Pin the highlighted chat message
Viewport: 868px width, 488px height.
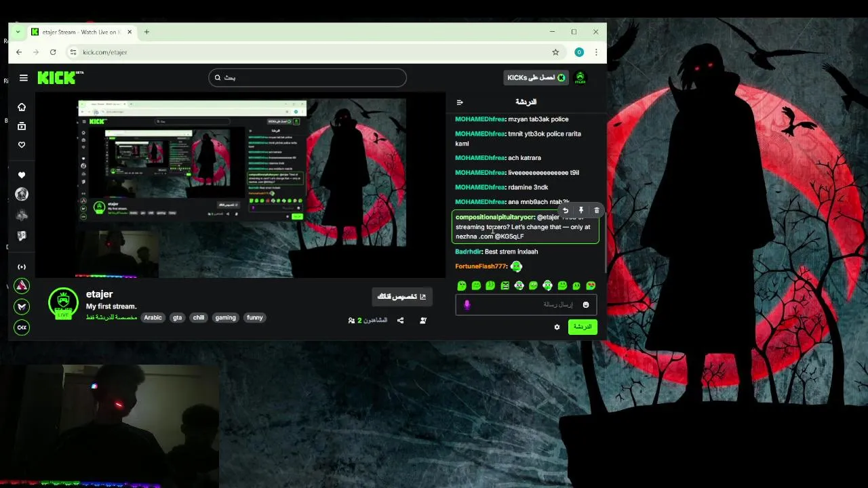tap(581, 211)
